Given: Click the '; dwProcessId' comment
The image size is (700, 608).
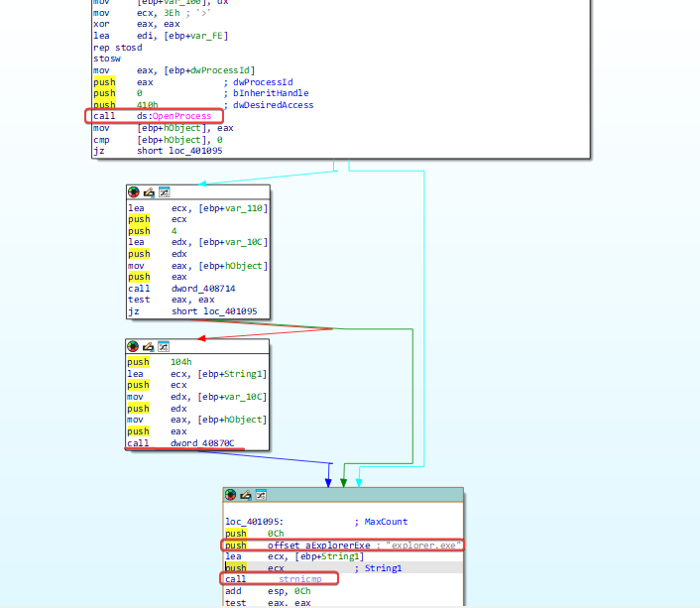Looking at the screenshot, I should tap(258, 82).
